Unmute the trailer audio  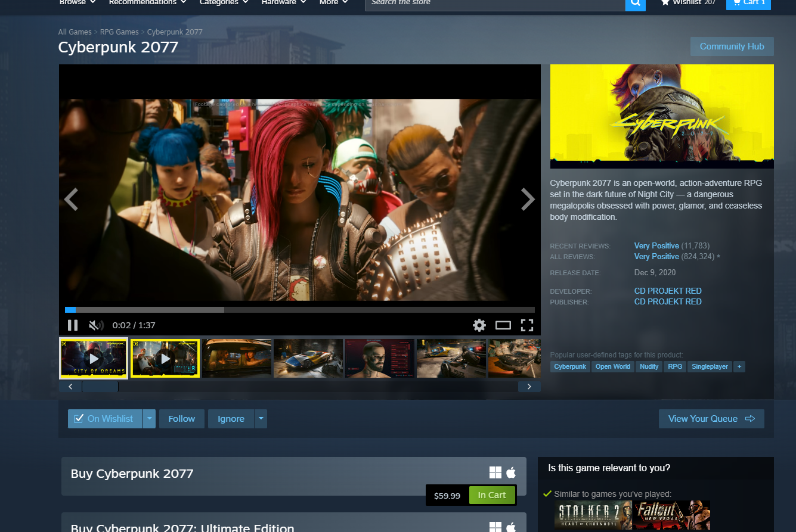pyautogui.click(x=95, y=325)
